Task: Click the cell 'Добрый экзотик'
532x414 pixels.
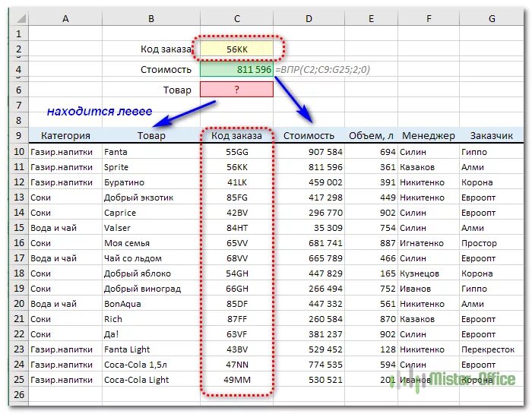Action: point(151,198)
